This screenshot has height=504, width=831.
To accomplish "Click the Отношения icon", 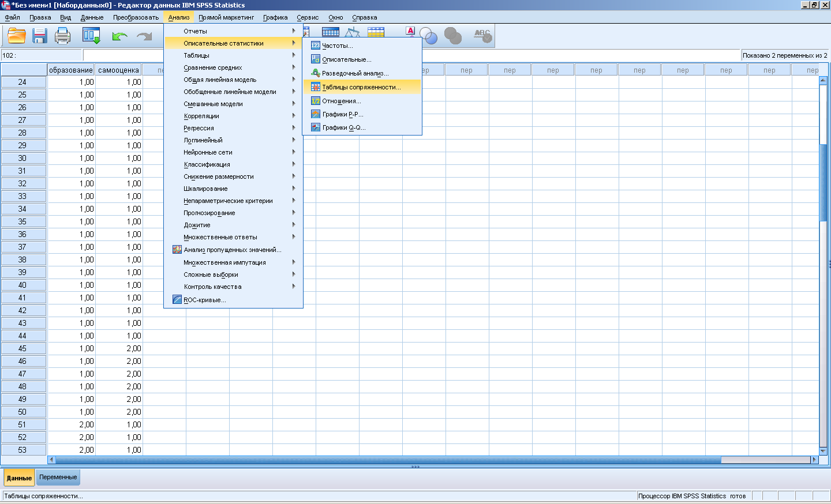I will pyautogui.click(x=316, y=101).
